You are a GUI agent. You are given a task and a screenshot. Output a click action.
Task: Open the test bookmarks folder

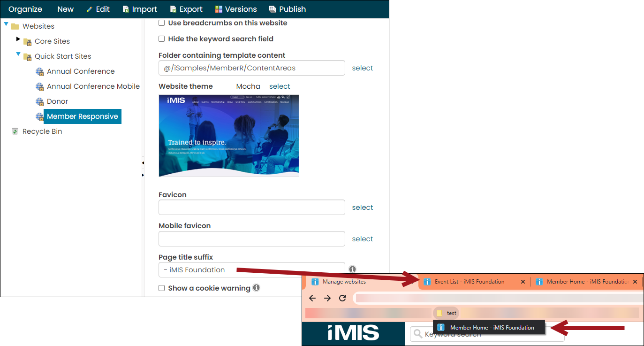coord(446,313)
